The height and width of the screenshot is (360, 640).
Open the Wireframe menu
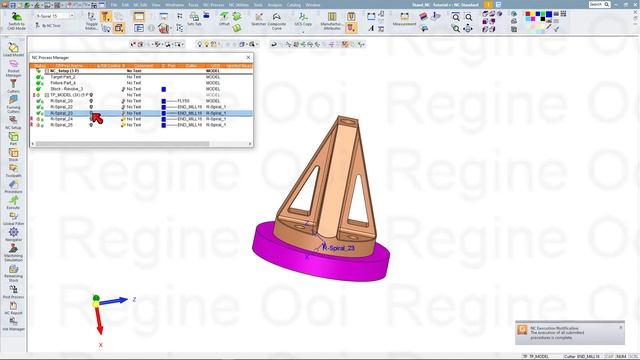pyautogui.click(x=174, y=5)
